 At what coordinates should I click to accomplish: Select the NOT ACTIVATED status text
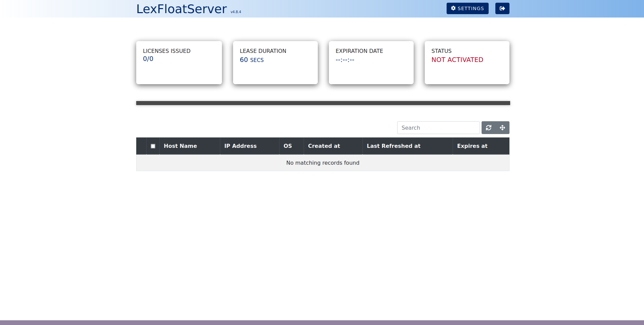click(457, 60)
